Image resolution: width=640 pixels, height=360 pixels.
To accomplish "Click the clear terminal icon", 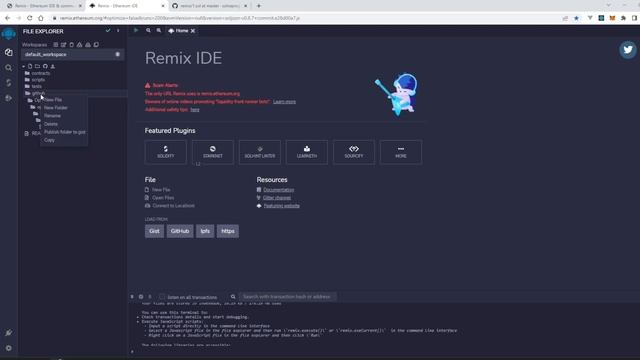I will 141,297.
